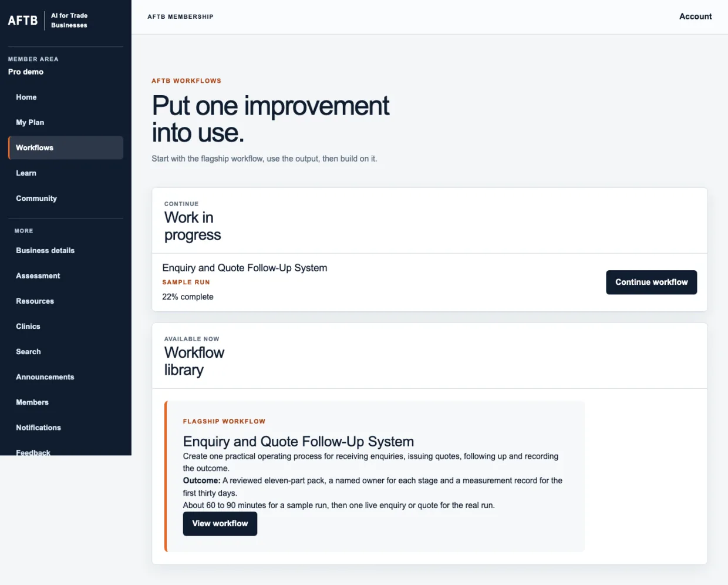Open the Clinics sidebar item

coord(66,327)
